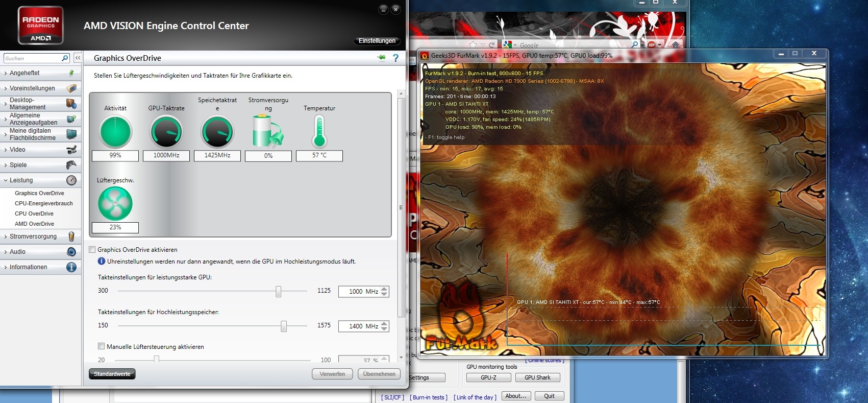
Task: Click the Übernehmen button
Action: coord(379,374)
